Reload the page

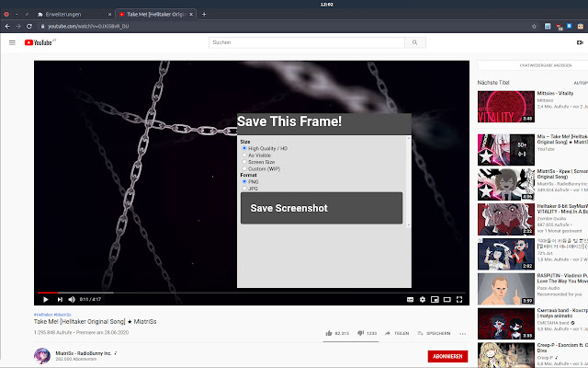click(28, 27)
